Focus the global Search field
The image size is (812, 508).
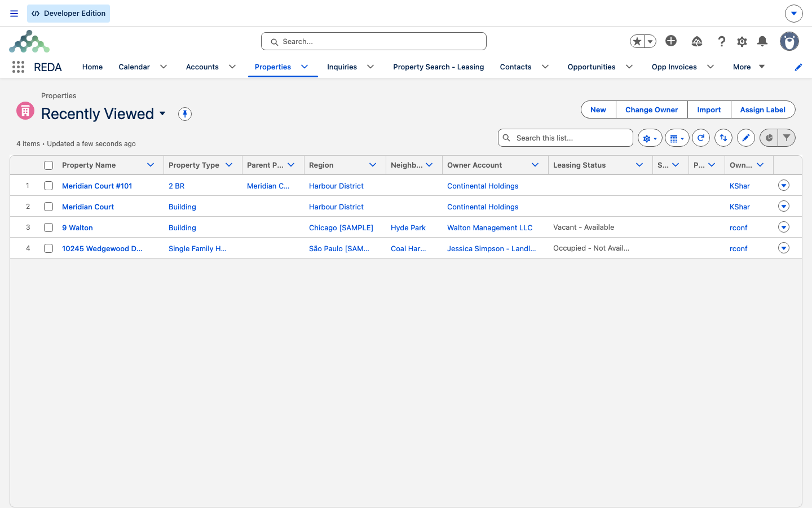[374, 41]
